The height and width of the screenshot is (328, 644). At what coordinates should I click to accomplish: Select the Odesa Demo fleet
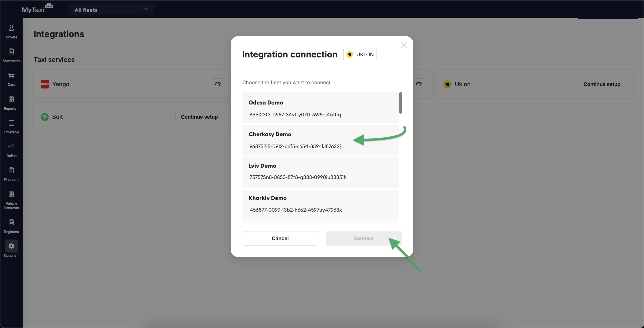320,108
